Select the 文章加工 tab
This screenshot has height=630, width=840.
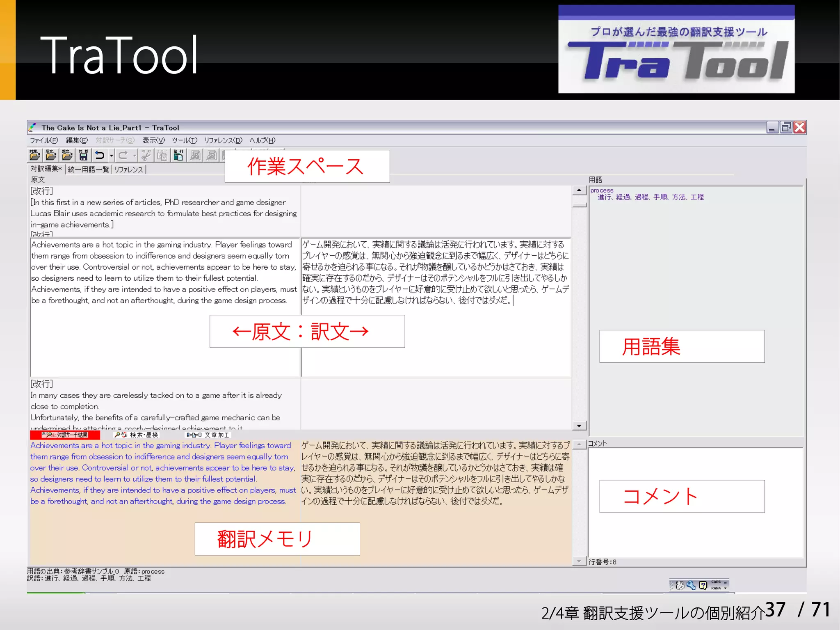pos(208,435)
